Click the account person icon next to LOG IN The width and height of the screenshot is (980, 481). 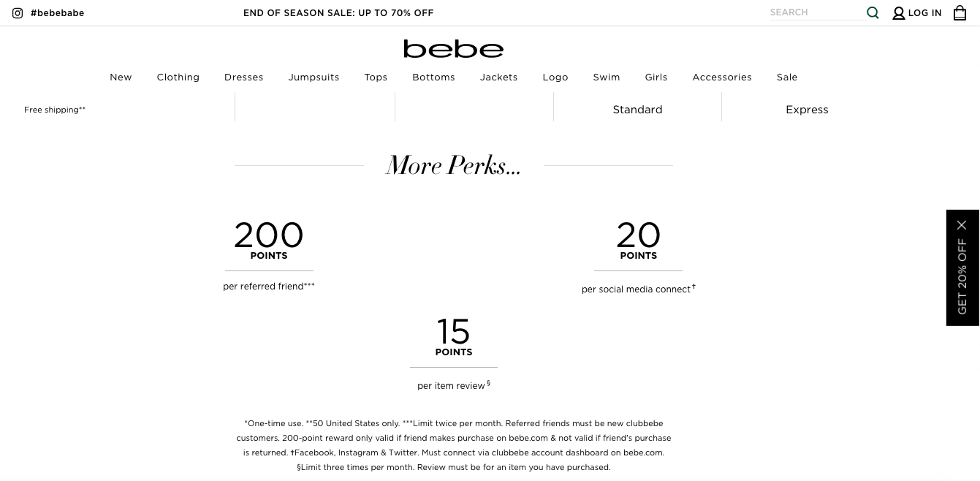(x=899, y=12)
